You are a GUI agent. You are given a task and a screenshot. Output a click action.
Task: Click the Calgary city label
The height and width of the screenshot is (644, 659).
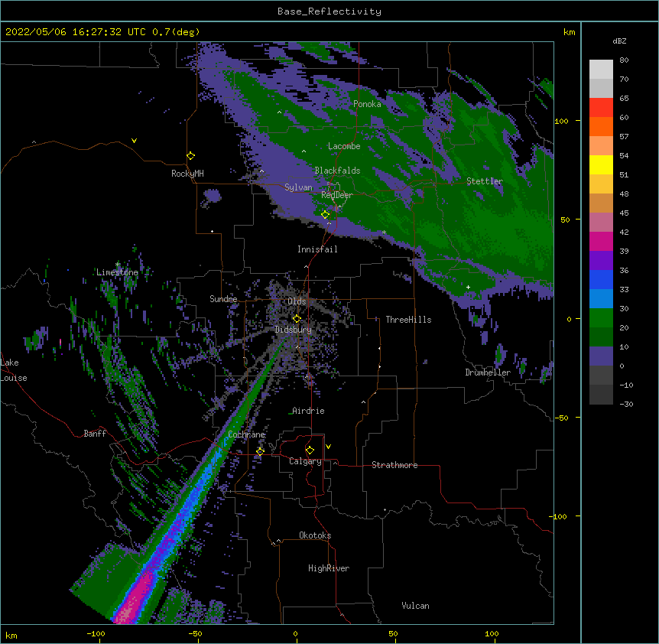(x=306, y=461)
